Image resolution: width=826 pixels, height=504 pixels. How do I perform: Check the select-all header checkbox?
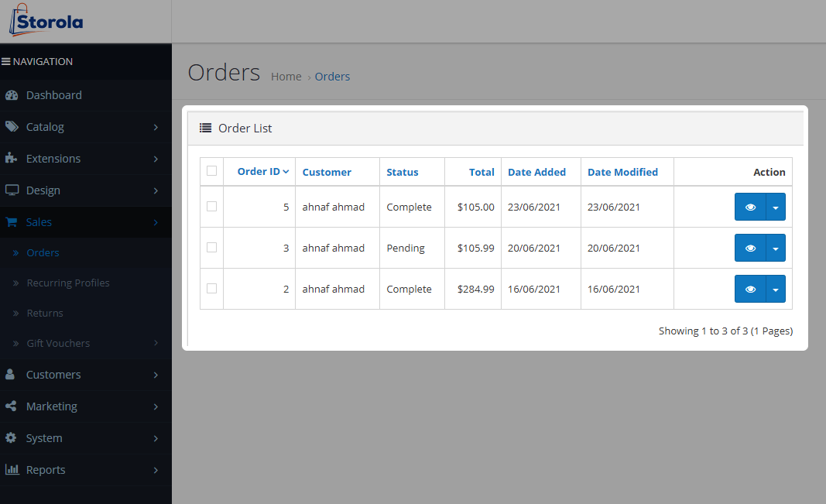[x=211, y=171]
